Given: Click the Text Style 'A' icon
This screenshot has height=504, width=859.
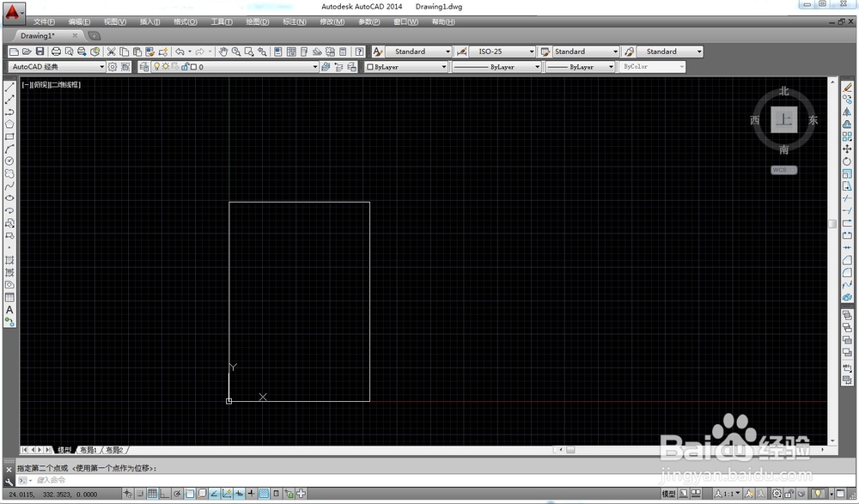Looking at the screenshot, I should (377, 52).
